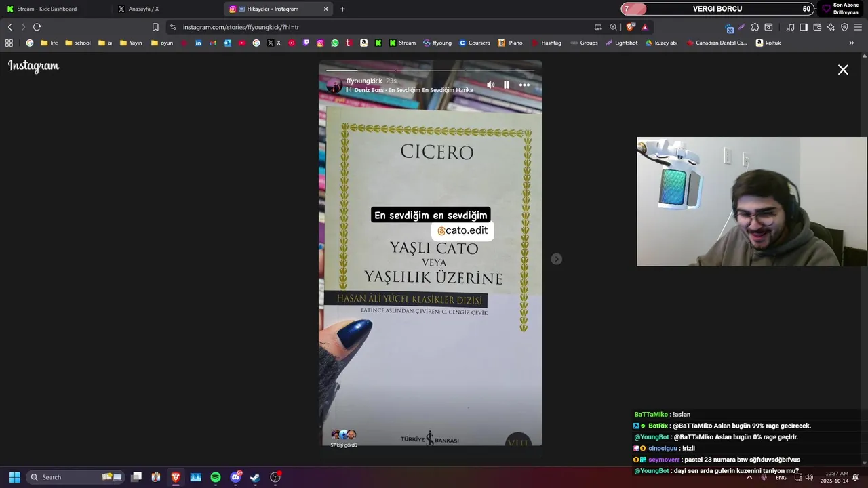
Task: Open the Hashtag bookmark
Action: click(546, 43)
